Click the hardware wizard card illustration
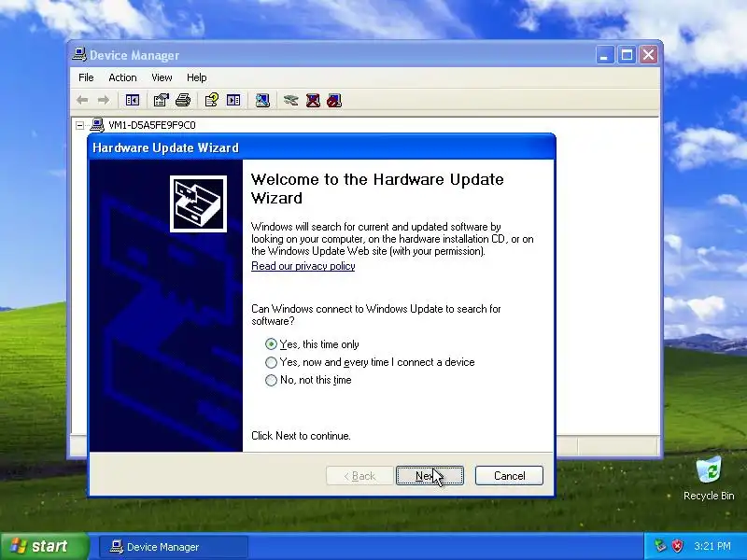The image size is (747, 560). [x=198, y=203]
